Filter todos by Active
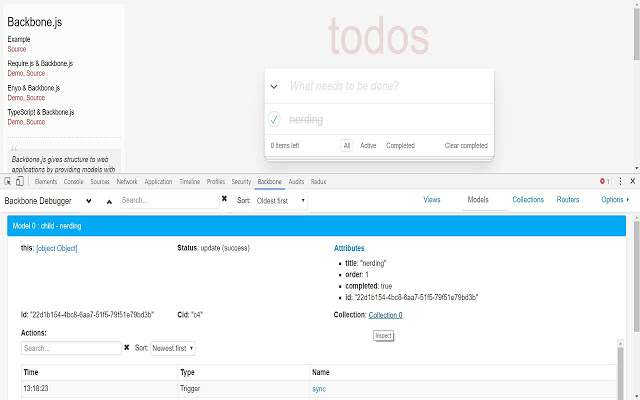Screen dimensions: 640x400 click(368, 145)
